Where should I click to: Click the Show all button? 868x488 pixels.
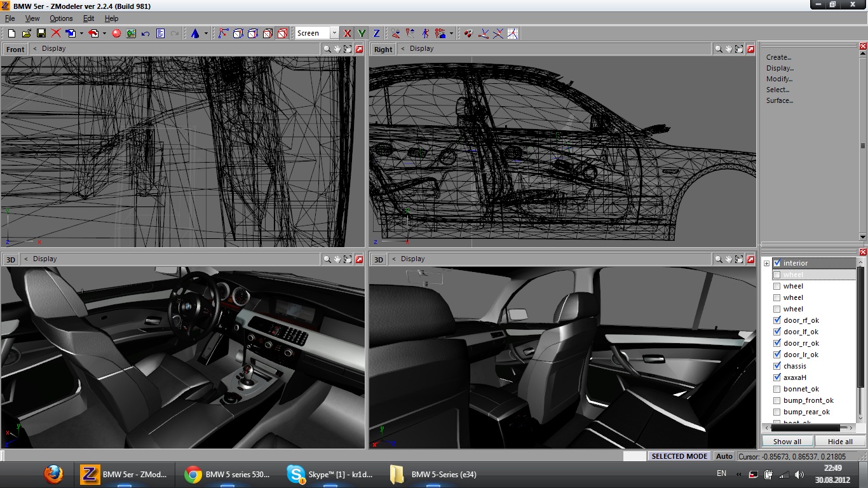click(x=787, y=441)
